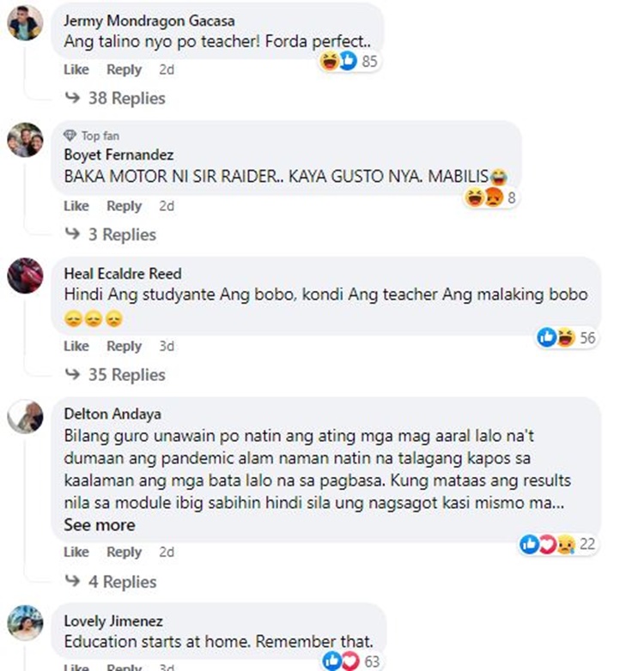Open Heal Ecaldre Reed's profile picture
Screen dimensions: 644x671
(x=25, y=275)
